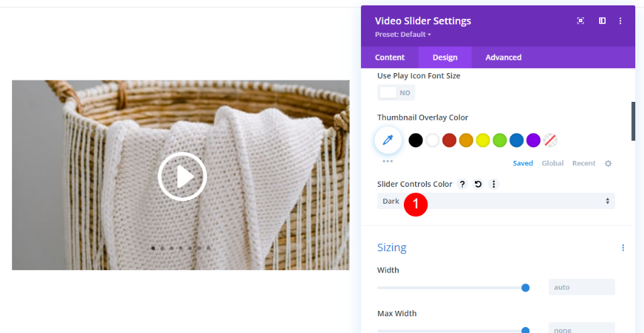
Task: Choose the green color swatch
Action: point(500,140)
